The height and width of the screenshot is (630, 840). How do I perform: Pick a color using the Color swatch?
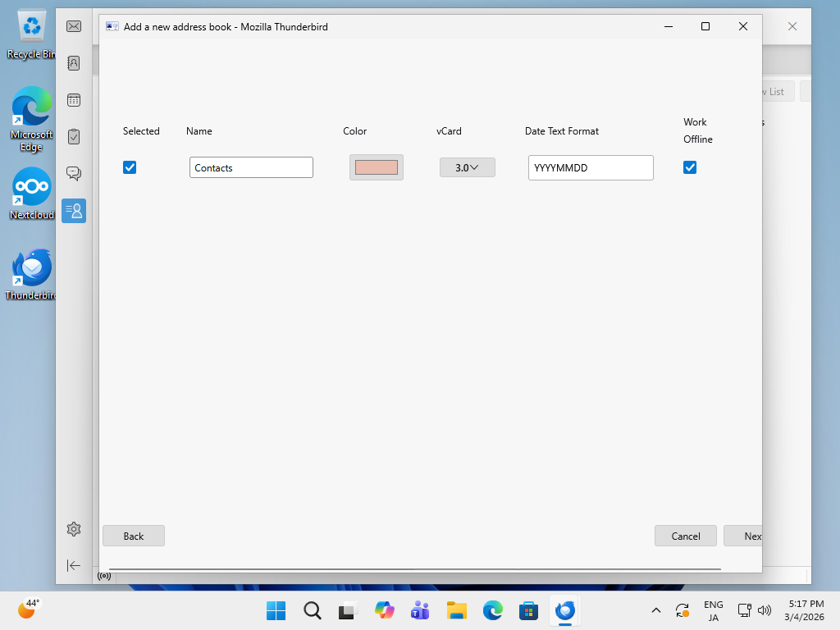376,167
